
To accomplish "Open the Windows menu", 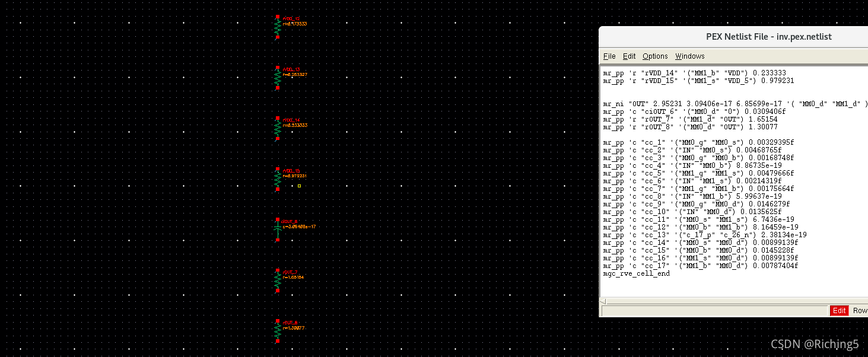I will pyautogui.click(x=689, y=56).
